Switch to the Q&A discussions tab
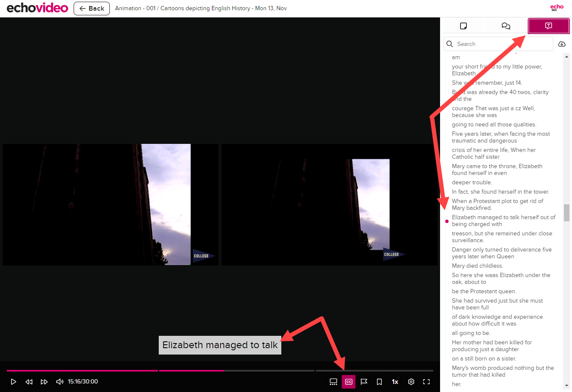The height and width of the screenshot is (392, 572). pos(506,26)
